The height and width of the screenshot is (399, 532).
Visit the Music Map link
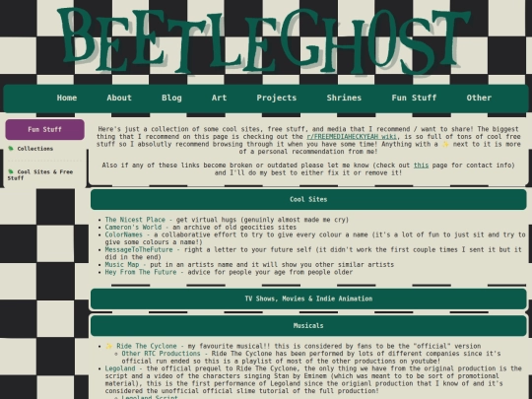[x=122, y=264]
